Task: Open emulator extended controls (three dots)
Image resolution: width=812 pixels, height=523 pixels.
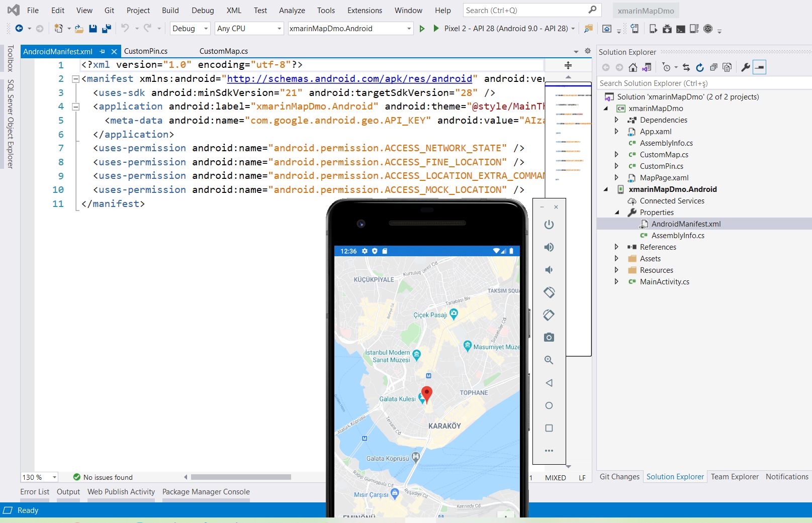Action: point(549,451)
